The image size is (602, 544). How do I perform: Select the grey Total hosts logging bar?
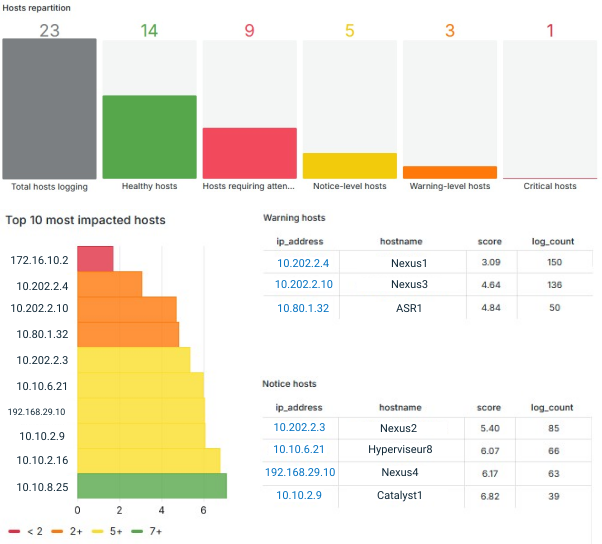[x=49, y=108]
